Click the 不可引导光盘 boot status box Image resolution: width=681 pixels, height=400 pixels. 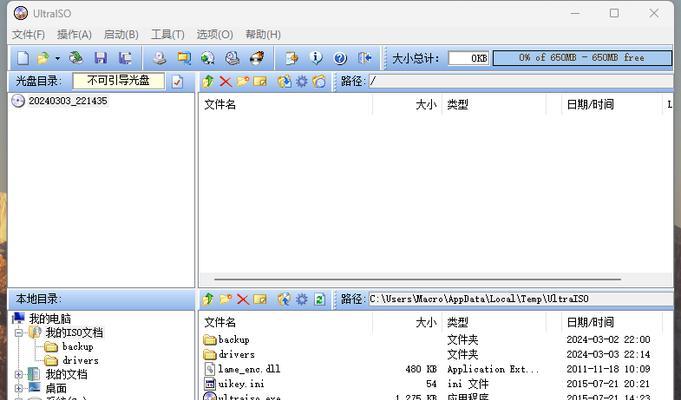[119, 81]
